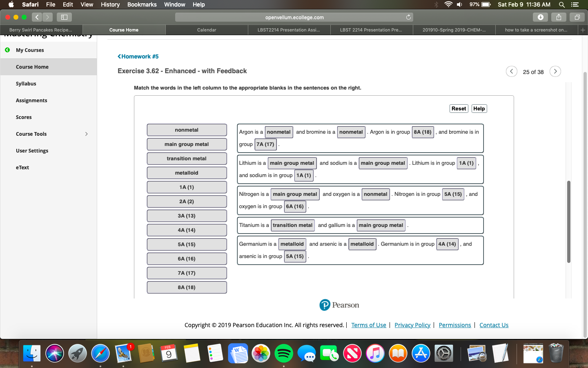
Task: Expand Course Tools with its chevron
Action: tap(87, 134)
